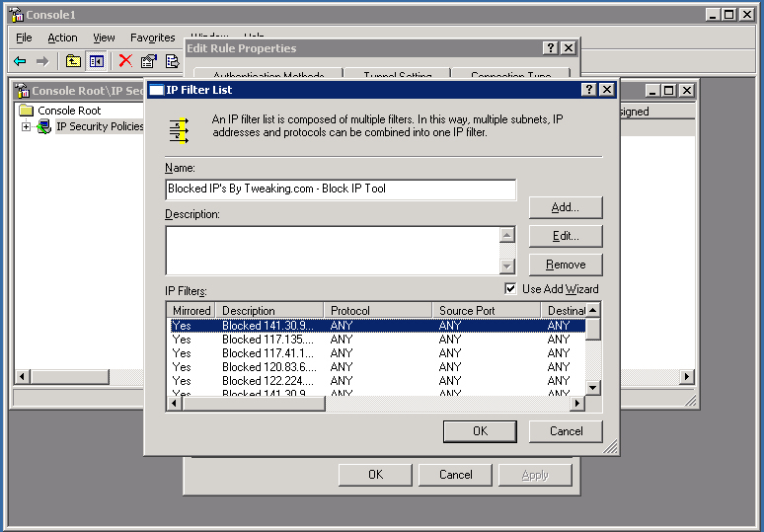Click the Remove button
This screenshot has height=532, width=764.
click(565, 265)
